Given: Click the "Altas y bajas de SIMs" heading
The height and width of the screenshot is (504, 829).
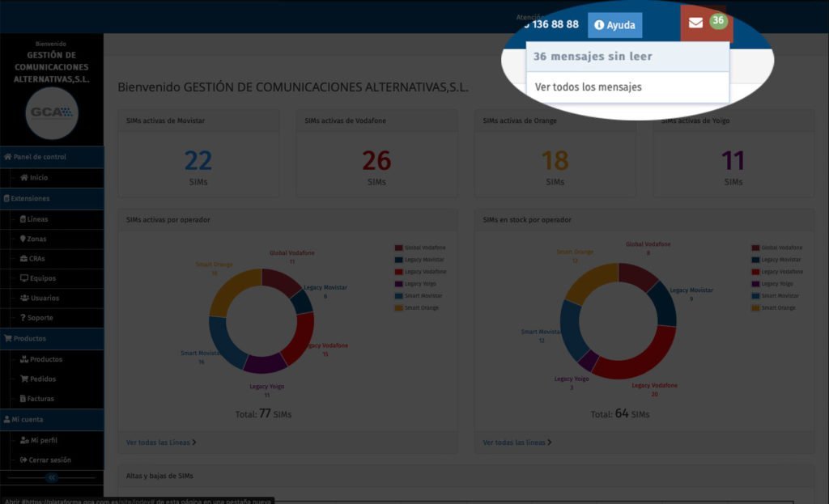Looking at the screenshot, I should [x=159, y=476].
